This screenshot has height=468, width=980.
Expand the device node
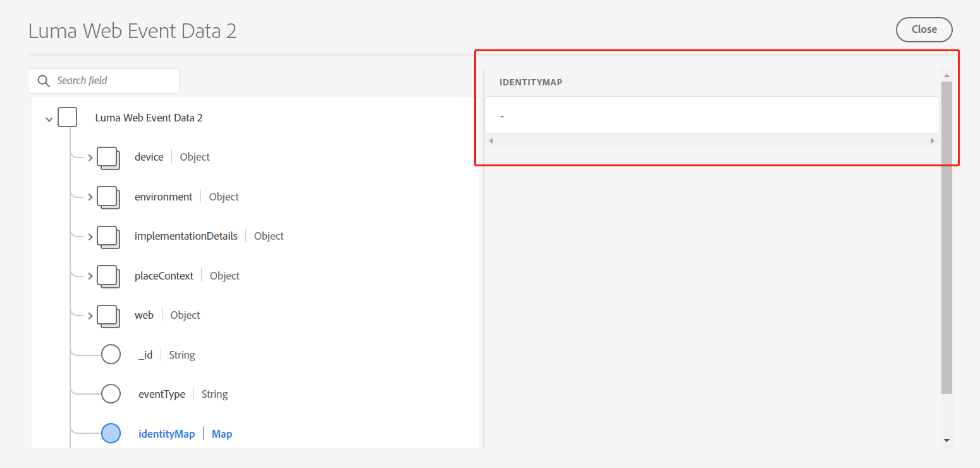tap(90, 158)
